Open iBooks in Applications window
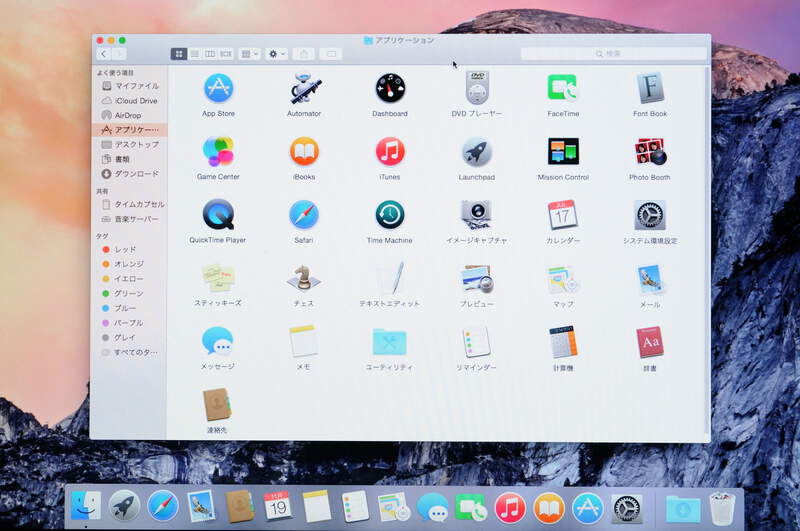Screen dimensions: 800x531 point(304,151)
